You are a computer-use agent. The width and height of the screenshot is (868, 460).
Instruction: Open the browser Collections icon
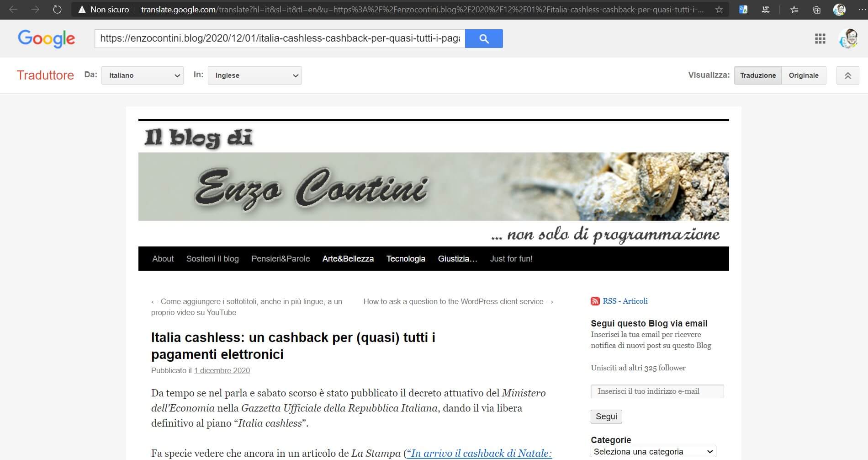pyautogui.click(x=816, y=10)
